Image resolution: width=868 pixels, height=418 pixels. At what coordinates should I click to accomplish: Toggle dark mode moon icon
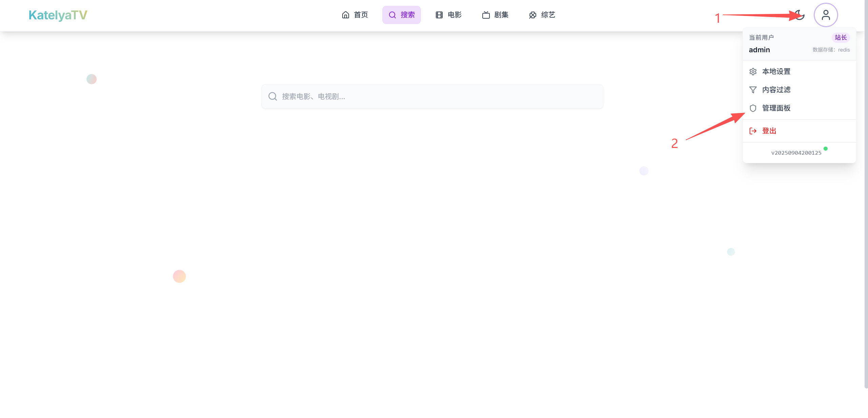click(x=799, y=15)
